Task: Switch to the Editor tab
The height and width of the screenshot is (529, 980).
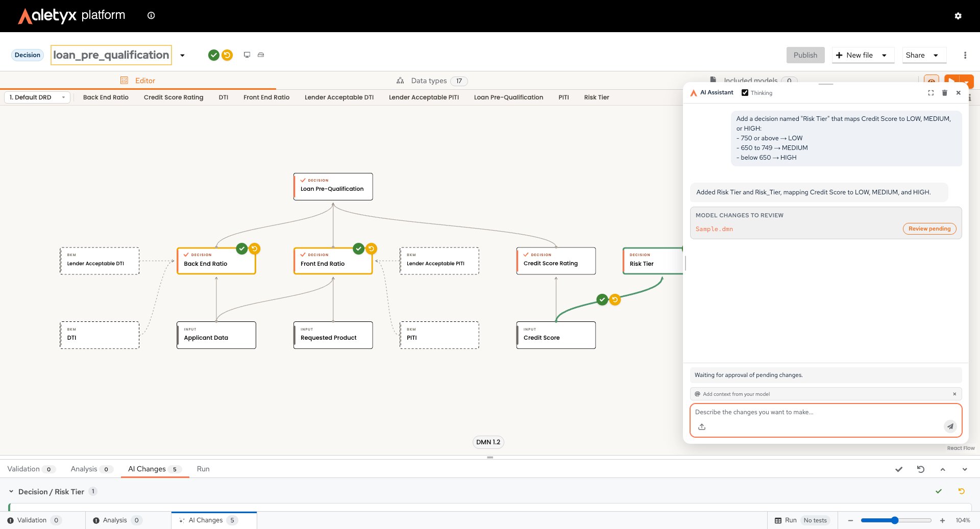Action: 138,81
